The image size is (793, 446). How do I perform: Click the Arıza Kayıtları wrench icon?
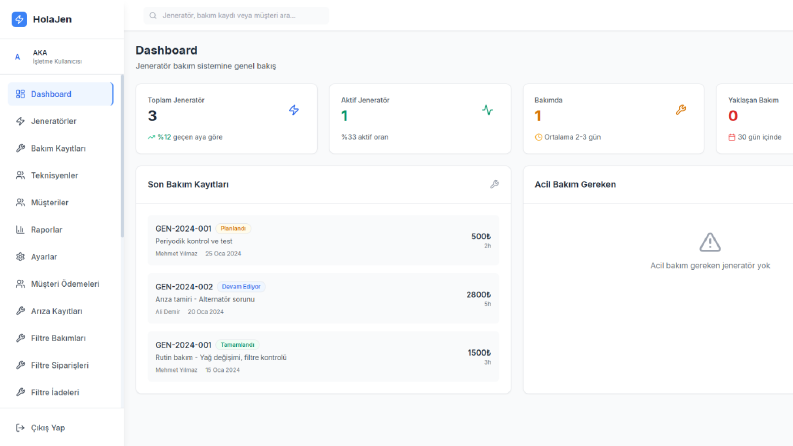(20, 311)
